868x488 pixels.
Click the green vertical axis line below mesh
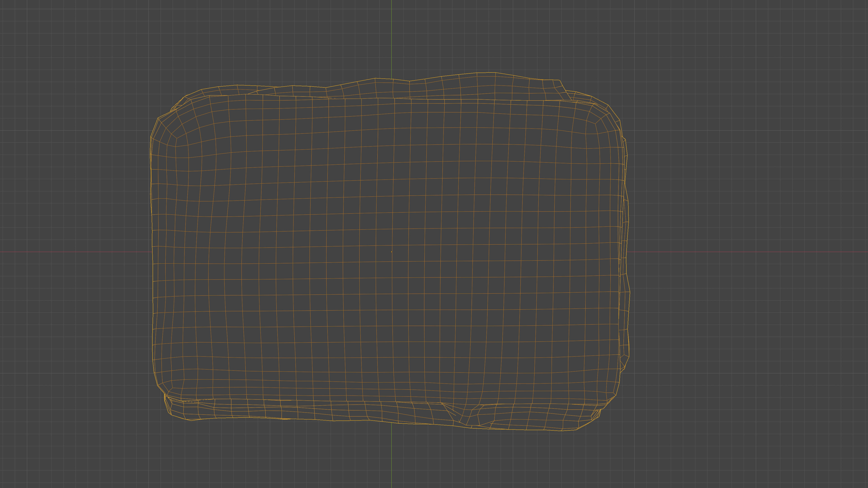pos(391,458)
